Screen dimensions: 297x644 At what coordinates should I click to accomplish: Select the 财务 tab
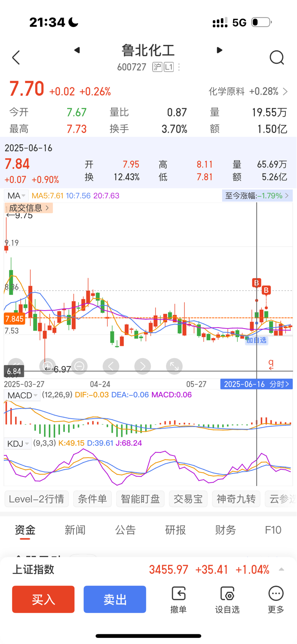point(225,530)
